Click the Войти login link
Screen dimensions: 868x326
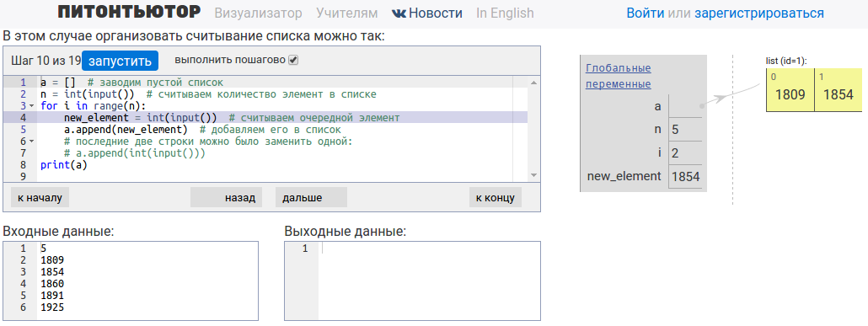pos(646,13)
